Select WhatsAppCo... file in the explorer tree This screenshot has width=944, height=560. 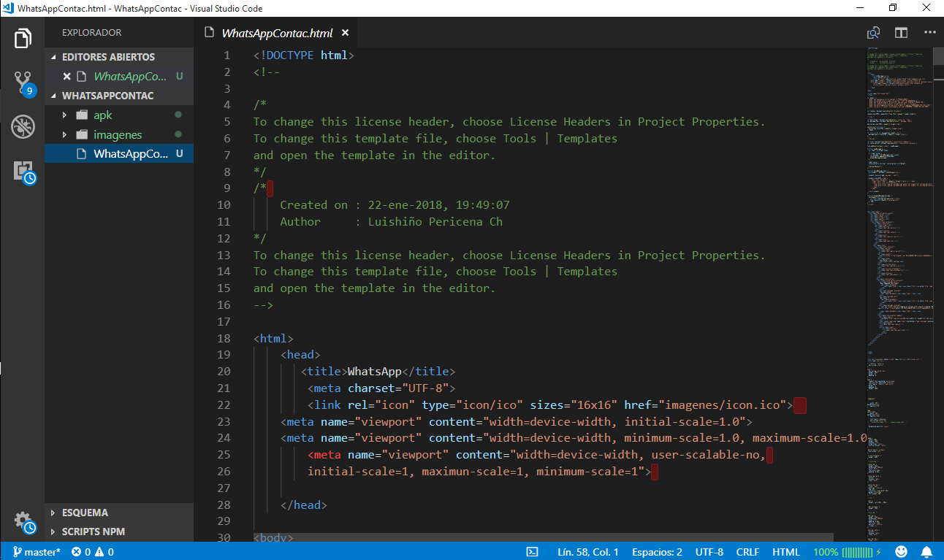(x=119, y=153)
